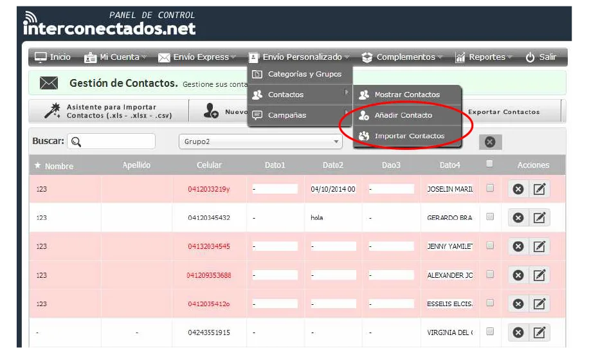
Task: Click the Inicio monitor icon
Action: coord(41,57)
